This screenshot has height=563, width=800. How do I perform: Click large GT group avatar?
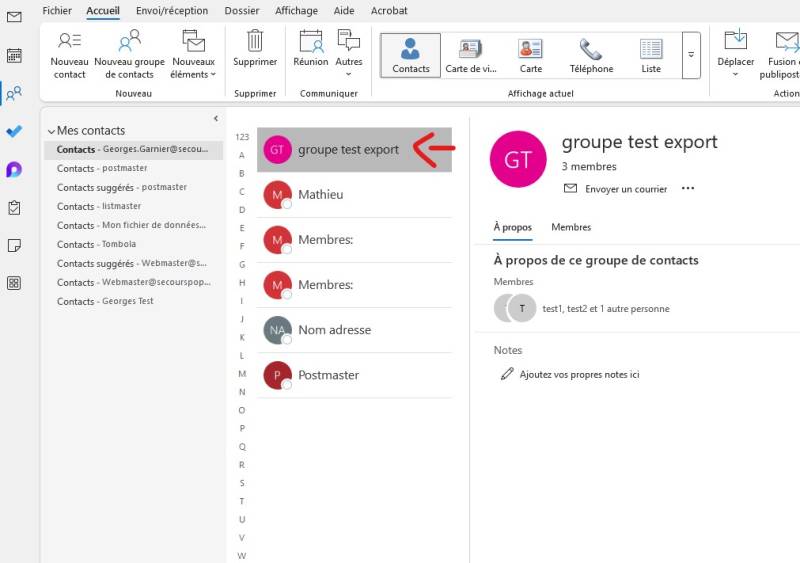click(x=518, y=159)
